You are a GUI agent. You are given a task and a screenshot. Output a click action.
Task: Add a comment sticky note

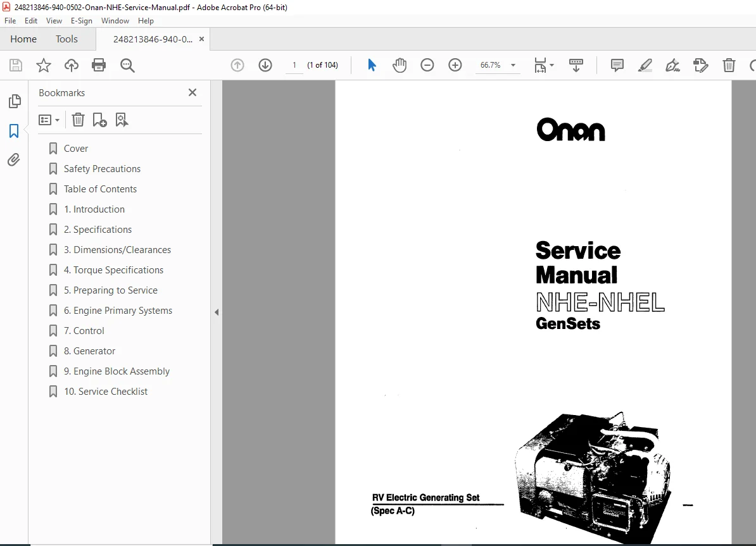pyautogui.click(x=617, y=65)
